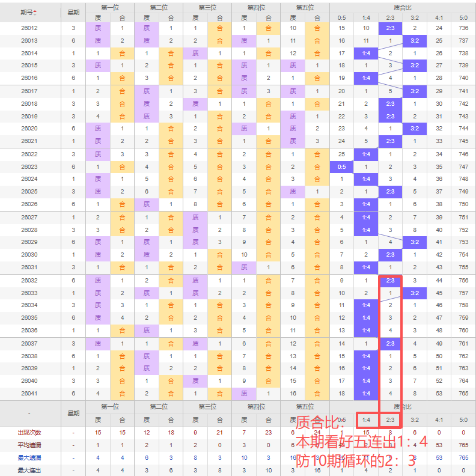Screen dimensions: 476x476
Task: Select period number 26026
Action: [29, 204]
